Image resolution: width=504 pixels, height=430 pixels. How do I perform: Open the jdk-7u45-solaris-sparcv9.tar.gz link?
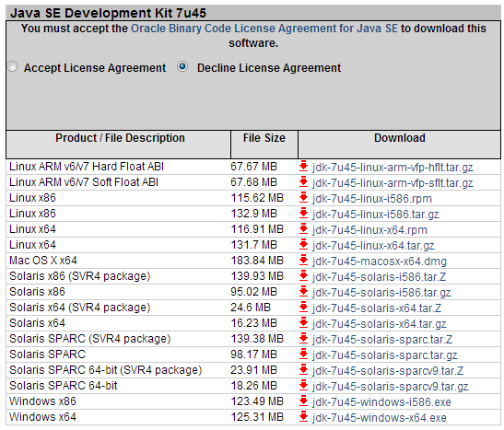(390, 387)
